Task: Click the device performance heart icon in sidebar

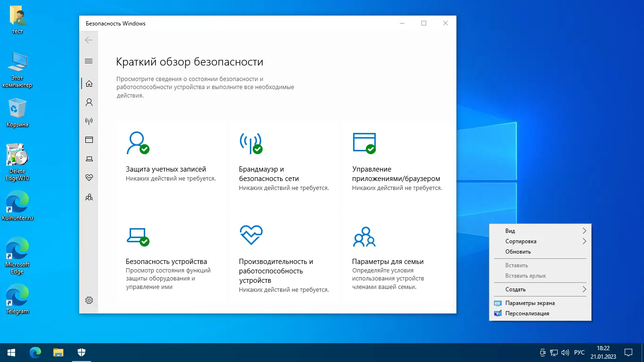Action: (x=89, y=178)
